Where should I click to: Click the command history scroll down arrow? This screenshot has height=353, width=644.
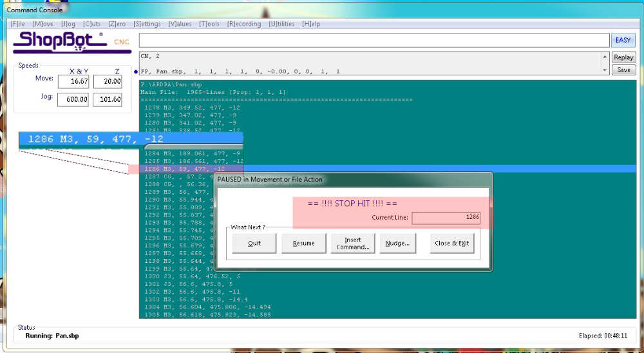605,70
